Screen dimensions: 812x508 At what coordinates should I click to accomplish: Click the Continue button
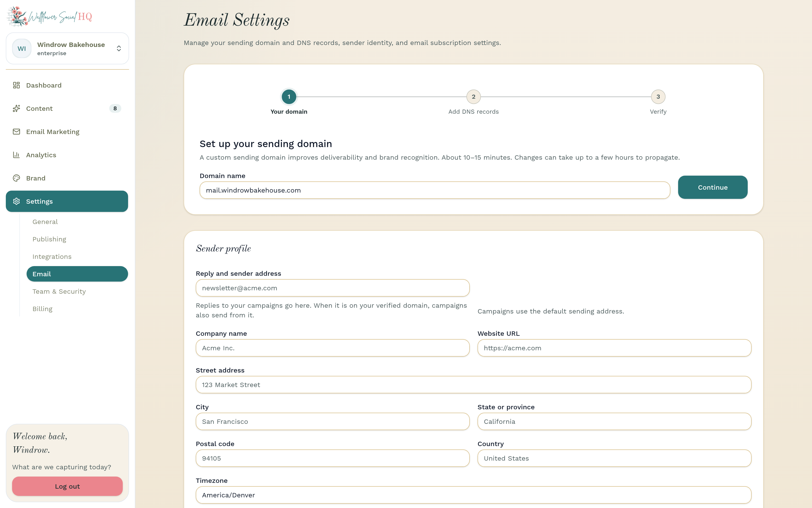[x=713, y=187]
